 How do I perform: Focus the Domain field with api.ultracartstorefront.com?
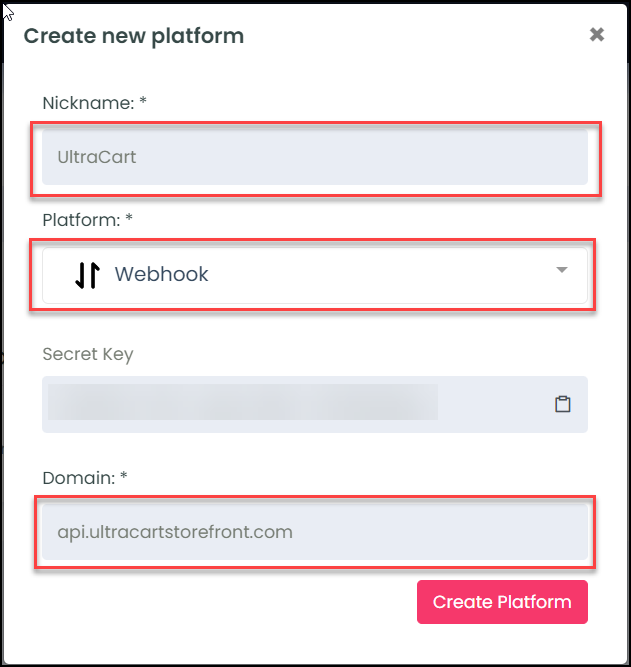(315, 532)
